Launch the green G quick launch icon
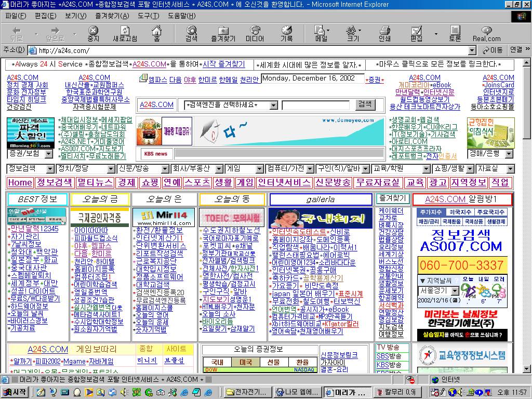The image size is (532, 399). coord(148,392)
